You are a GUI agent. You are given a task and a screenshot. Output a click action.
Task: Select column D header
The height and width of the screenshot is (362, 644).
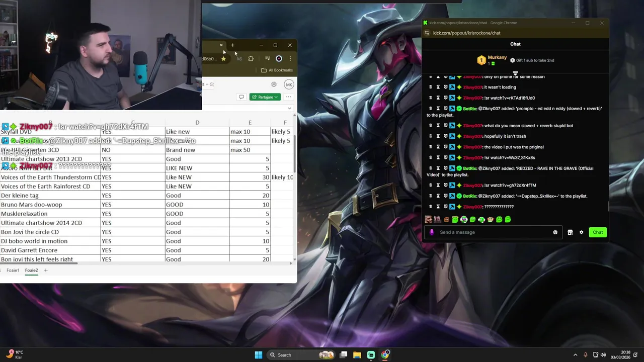pos(197,123)
